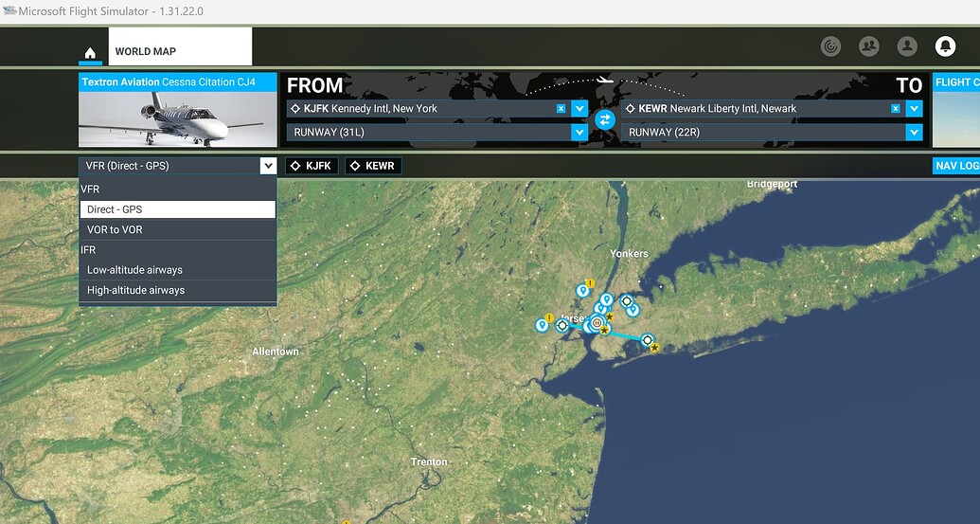The image size is (980, 524).
Task: Click the pin marker just below LaGuardia marker
Action: [633, 310]
